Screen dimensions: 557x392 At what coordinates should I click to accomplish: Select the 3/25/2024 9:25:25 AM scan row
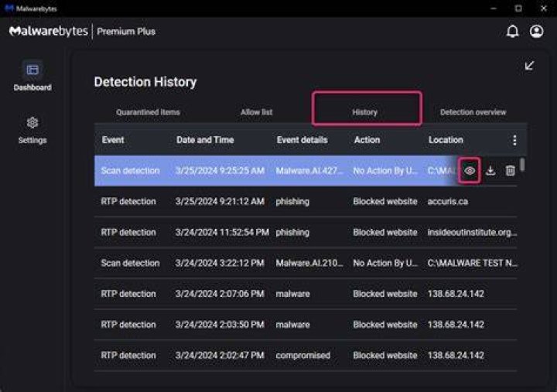[x=305, y=171]
